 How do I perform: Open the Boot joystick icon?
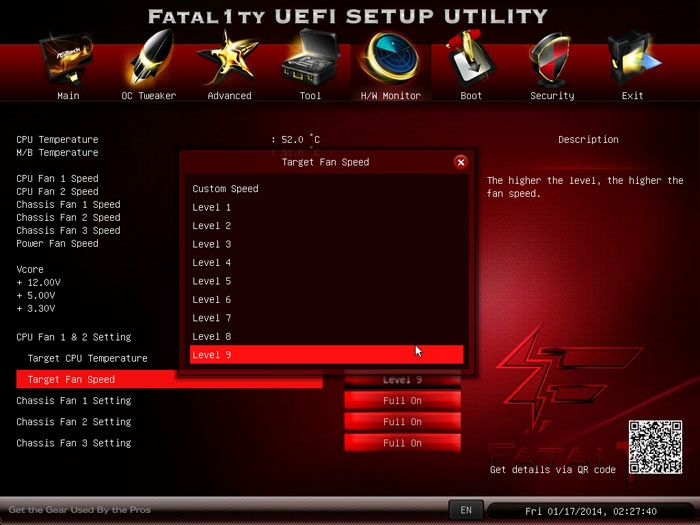coord(470,58)
